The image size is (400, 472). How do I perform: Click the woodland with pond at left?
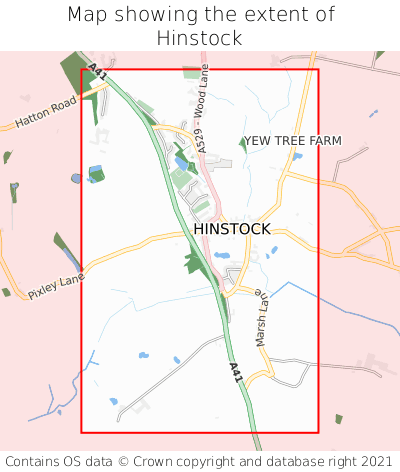(x=96, y=174)
